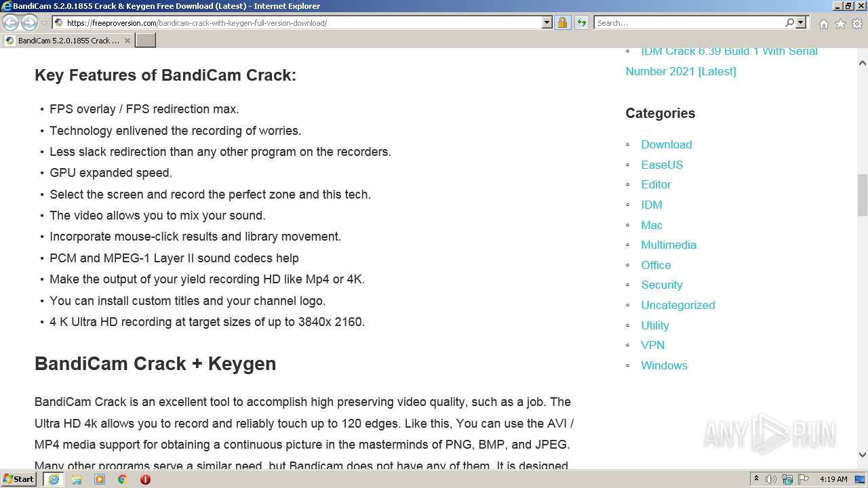Click the Key Features of BandiCam Crack heading
Screen dimensions: 868x488
pyautogui.click(x=165, y=75)
